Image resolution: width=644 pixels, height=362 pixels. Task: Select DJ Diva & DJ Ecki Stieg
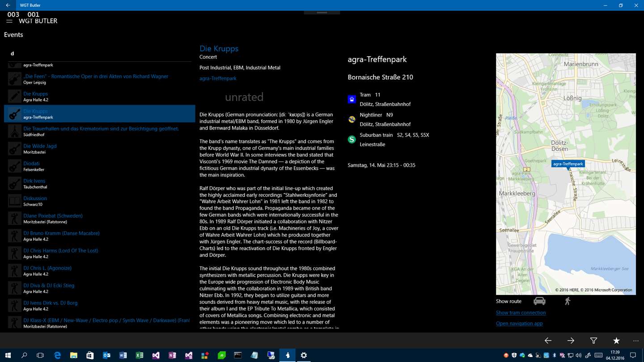pyautogui.click(x=100, y=288)
